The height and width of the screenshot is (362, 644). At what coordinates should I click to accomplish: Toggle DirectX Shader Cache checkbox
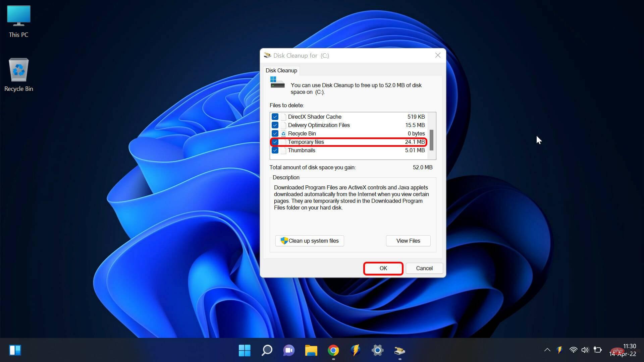tap(275, 116)
